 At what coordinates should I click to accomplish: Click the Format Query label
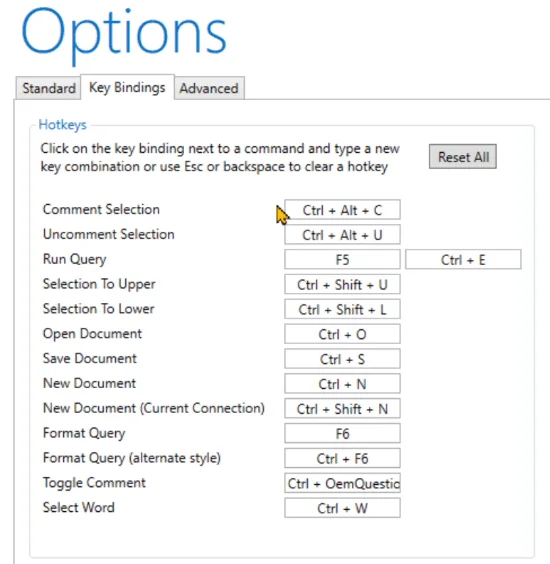coord(84,433)
